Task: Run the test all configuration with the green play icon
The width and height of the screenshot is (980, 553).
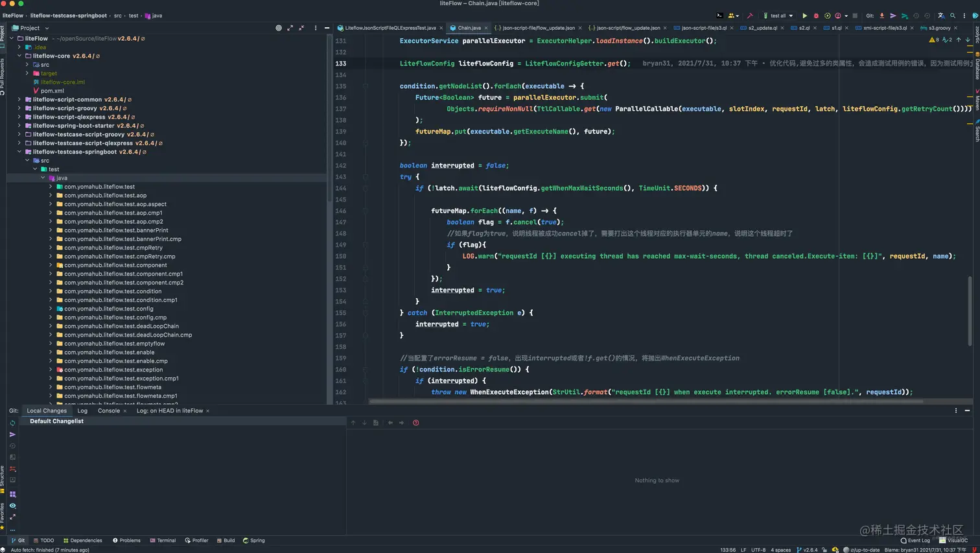Action: (x=805, y=16)
